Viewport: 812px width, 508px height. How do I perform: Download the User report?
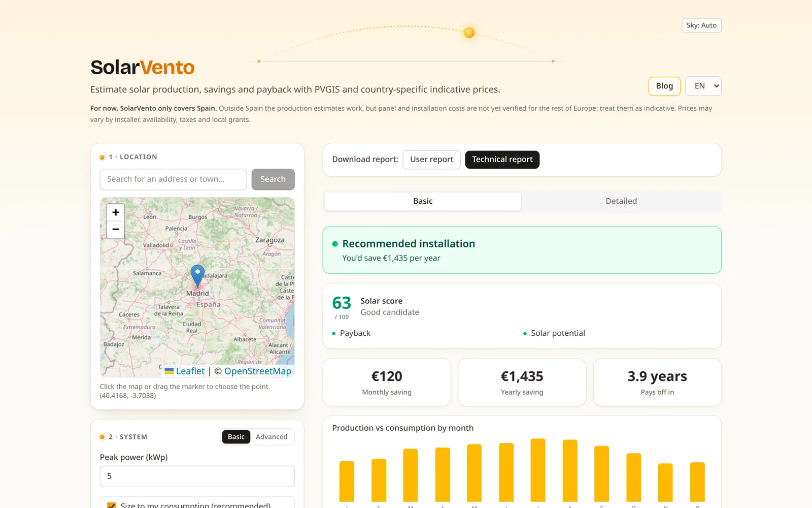click(x=432, y=160)
